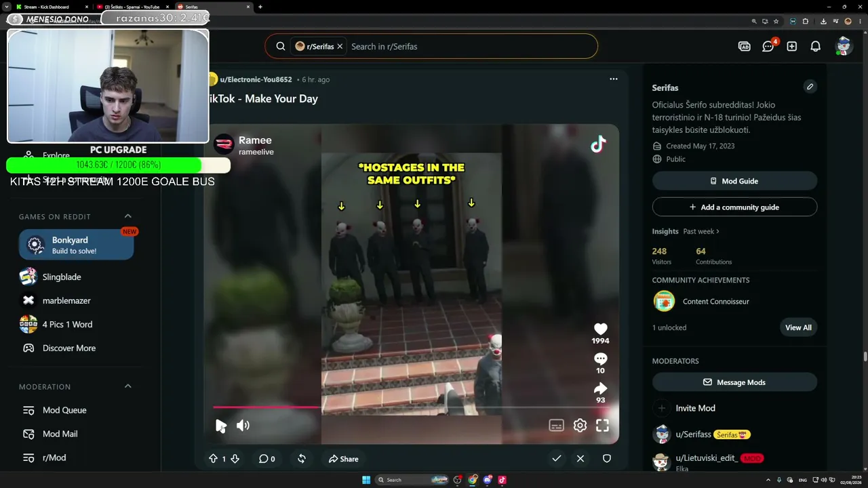The height and width of the screenshot is (488, 868).
Task: Open u/Serifass moderator profile
Action: (693, 434)
